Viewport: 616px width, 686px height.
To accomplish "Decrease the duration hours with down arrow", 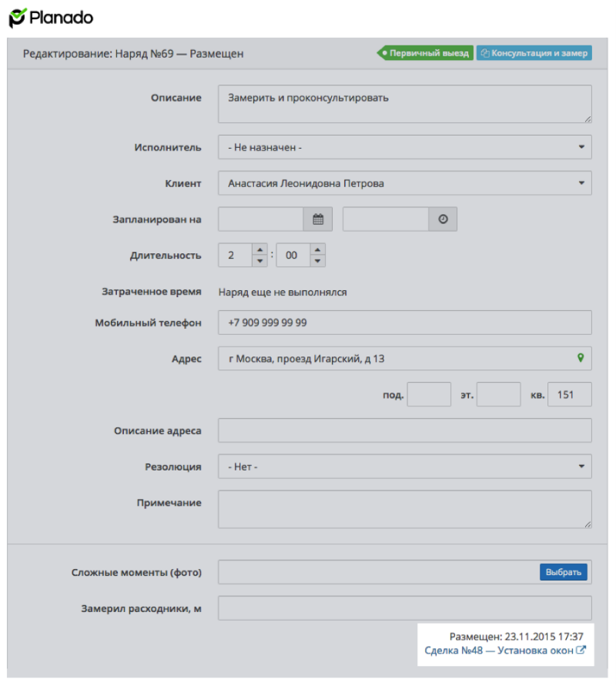I will (x=260, y=261).
